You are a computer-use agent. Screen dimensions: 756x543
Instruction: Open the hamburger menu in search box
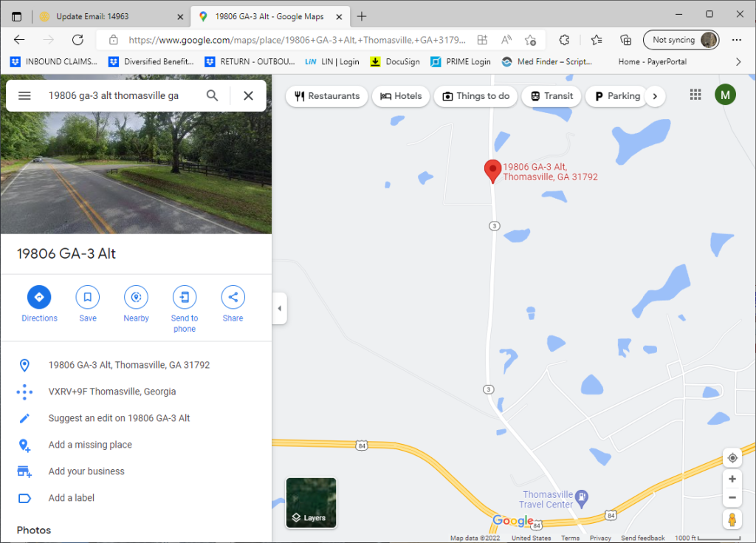(24, 95)
